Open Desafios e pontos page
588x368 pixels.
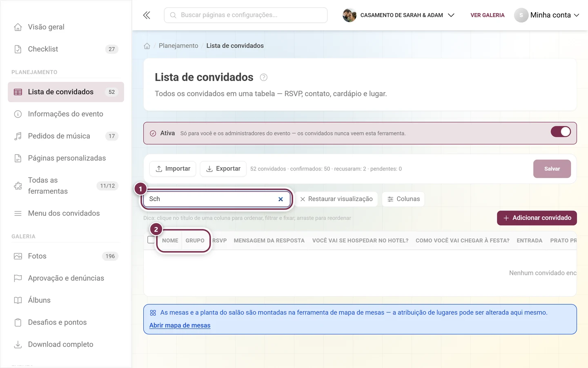(x=66, y=323)
